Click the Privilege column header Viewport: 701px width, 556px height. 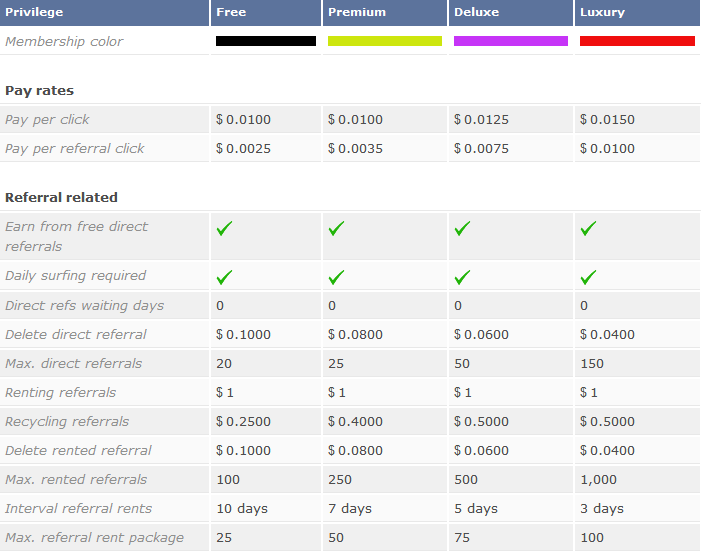[x=104, y=13]
